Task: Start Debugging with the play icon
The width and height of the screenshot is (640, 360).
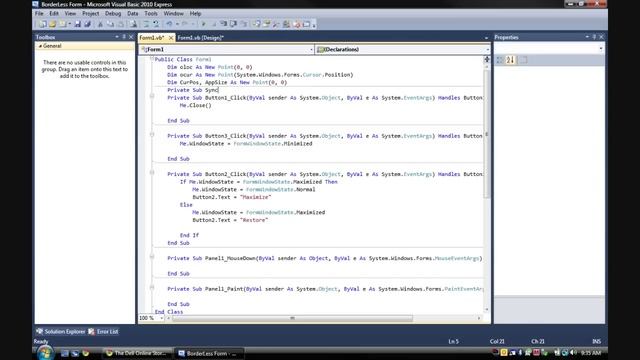Action: [203, 24]
